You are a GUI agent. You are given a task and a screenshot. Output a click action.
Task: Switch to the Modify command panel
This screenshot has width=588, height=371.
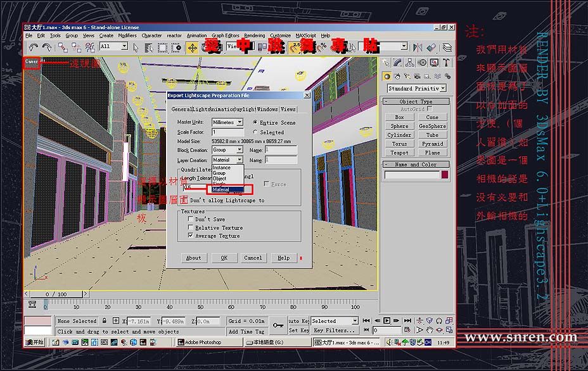pos(398,63)
